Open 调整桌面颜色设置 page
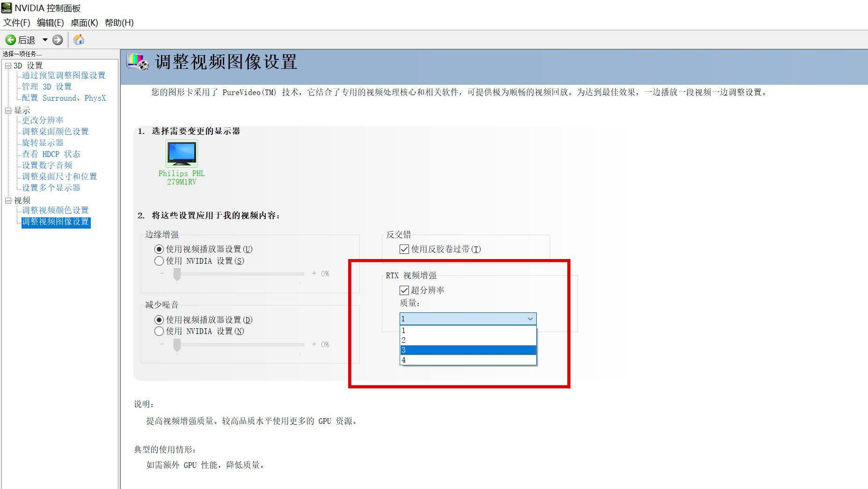This screenshot has height=489, width=868. click(x=55, y=132)
